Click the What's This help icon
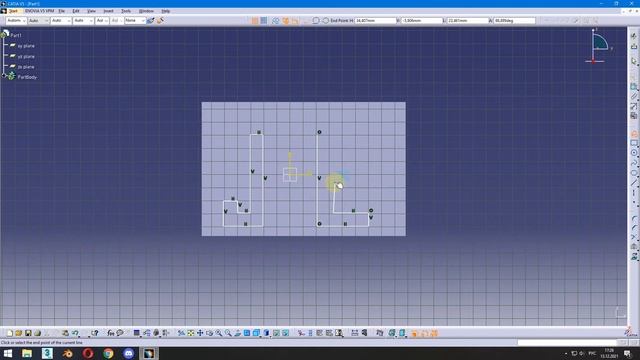640x360 pixels. (x=94, y=333)
